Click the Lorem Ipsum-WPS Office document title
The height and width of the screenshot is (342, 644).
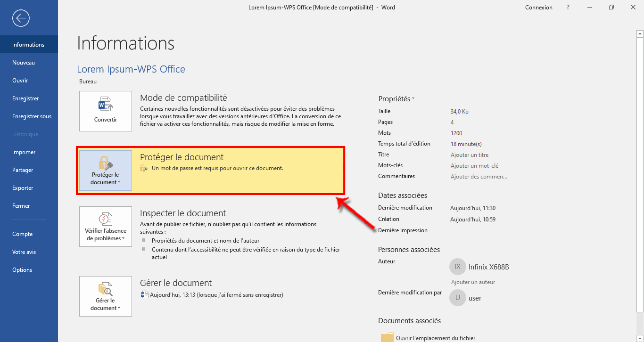click(131, 69)
